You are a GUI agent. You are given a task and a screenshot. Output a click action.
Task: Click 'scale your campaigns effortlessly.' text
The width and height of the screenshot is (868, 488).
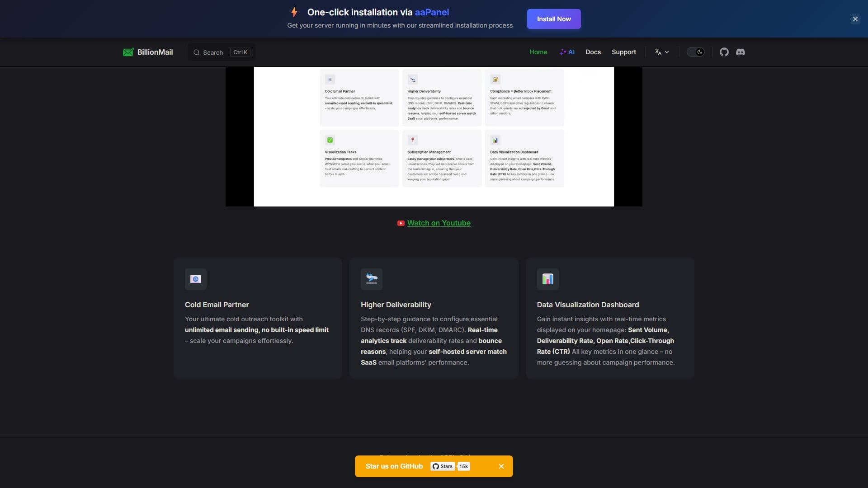[x=241, y=341]
